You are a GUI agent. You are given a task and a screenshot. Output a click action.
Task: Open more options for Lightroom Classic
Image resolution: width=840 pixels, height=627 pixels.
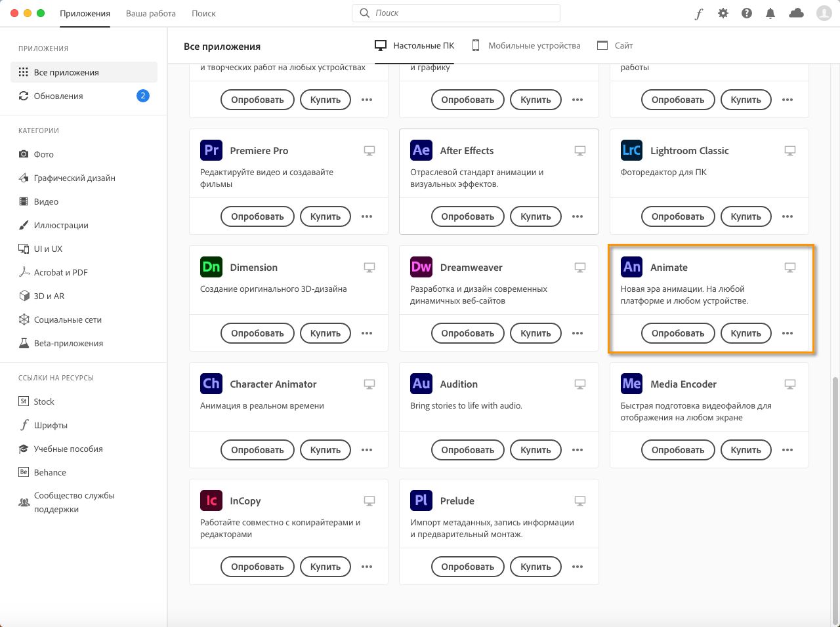pos(787,216)
